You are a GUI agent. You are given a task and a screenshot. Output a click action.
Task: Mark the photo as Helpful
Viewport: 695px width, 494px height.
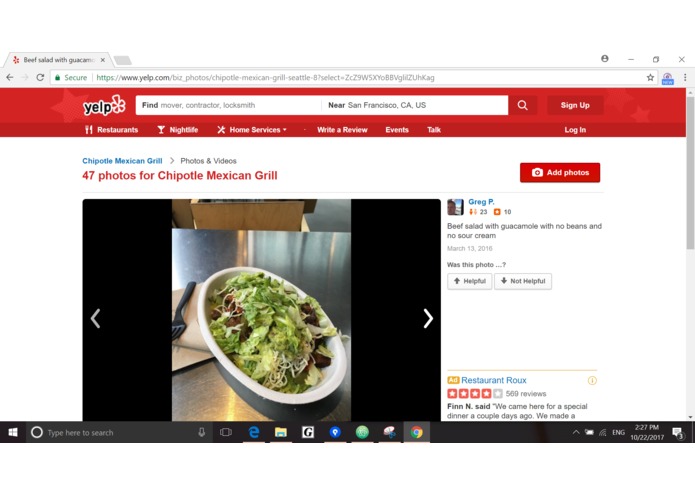tap(469, 281)
